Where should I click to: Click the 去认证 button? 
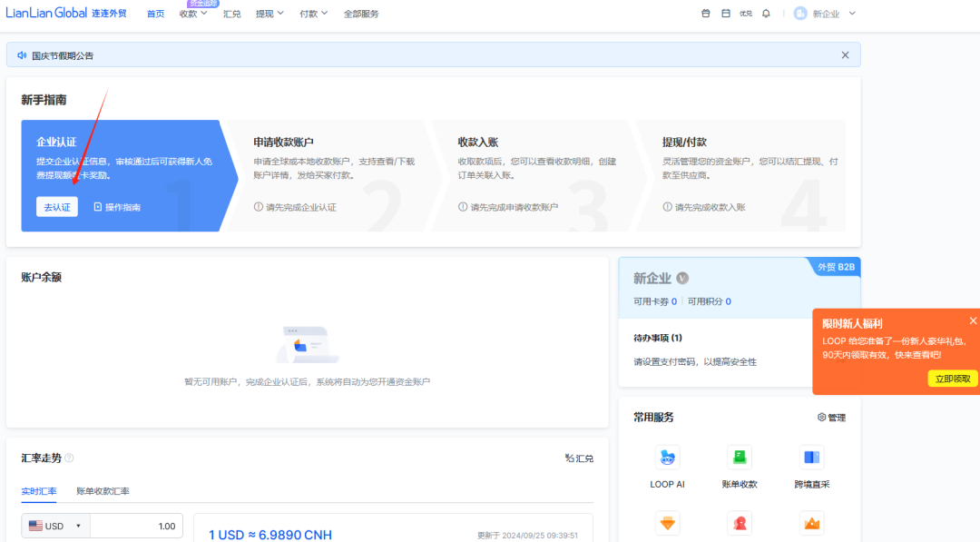pyautogui.click(x=56, y=207)
